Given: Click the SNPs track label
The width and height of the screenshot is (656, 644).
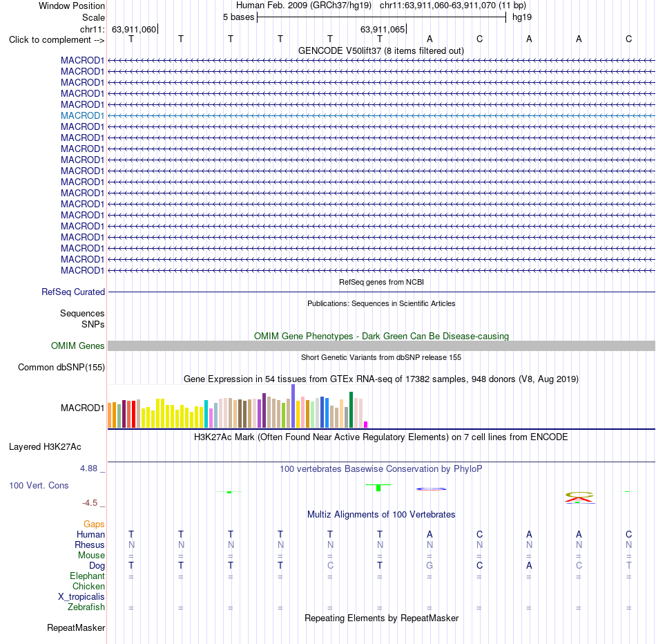Looking at the screenshot, I should point(93,324).
